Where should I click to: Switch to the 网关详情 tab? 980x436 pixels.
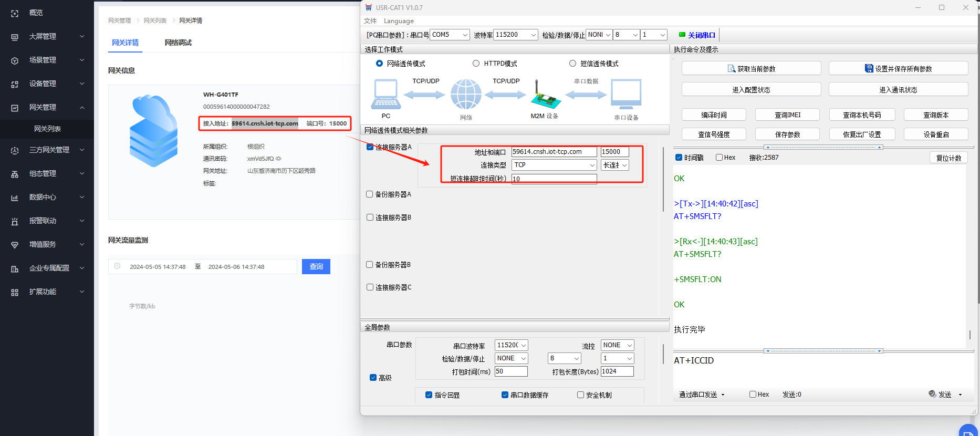click(125, 43)
